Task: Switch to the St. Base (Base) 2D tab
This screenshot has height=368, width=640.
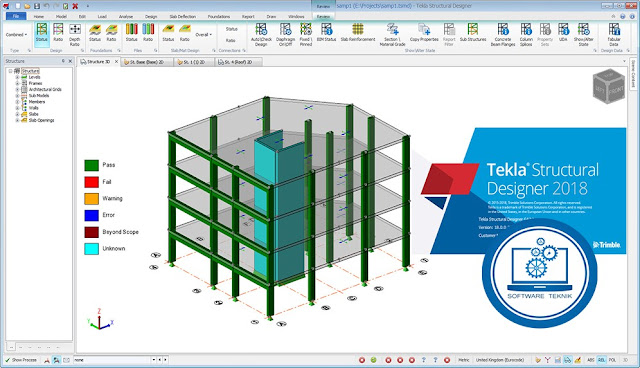Action: (147, 62)
